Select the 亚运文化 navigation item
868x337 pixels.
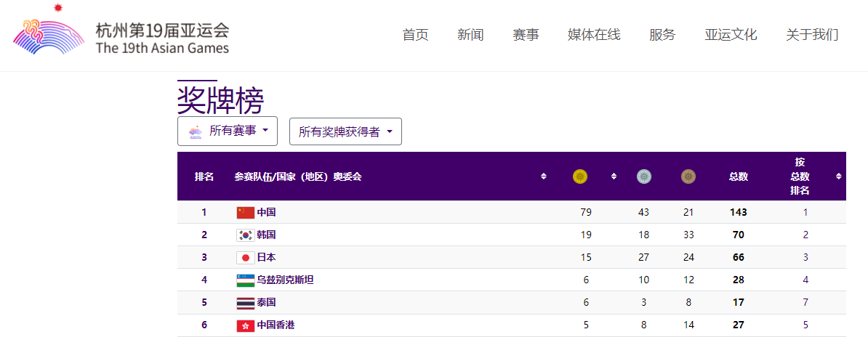[731, 35]
